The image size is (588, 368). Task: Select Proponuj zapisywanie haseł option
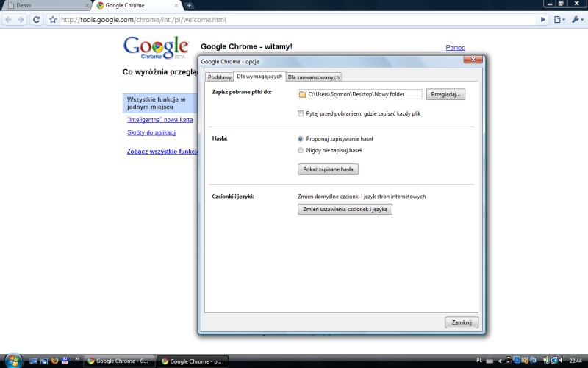pyautogui.click(x=301, y=139)
